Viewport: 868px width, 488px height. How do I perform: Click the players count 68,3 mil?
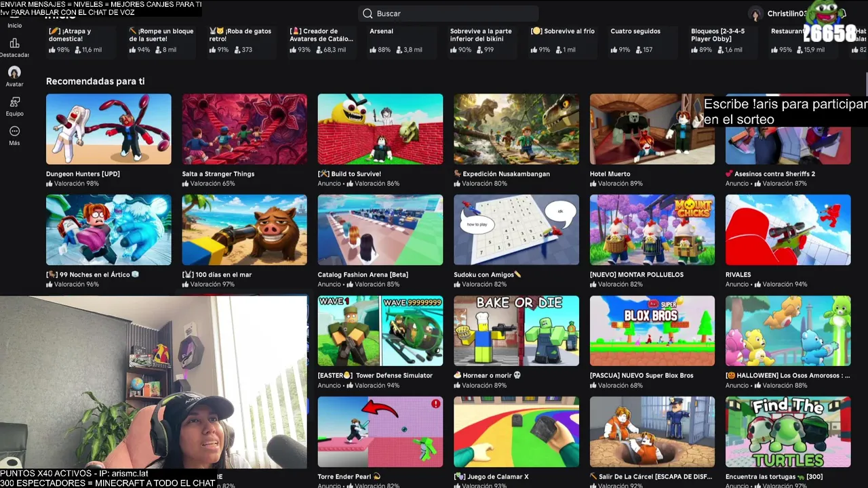330,50
